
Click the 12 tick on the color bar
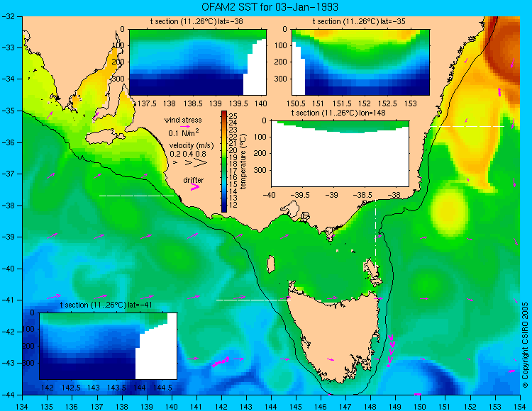click(x=233, y=205)
